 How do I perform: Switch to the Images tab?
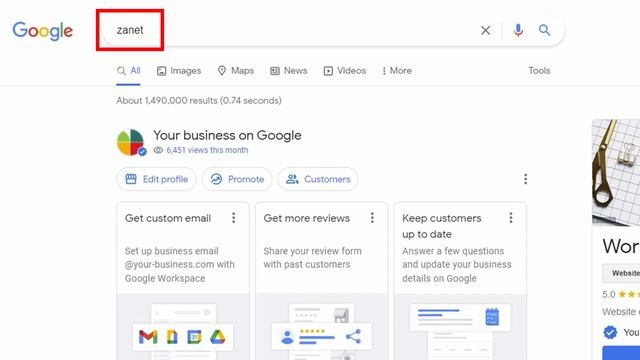(179, 71)
